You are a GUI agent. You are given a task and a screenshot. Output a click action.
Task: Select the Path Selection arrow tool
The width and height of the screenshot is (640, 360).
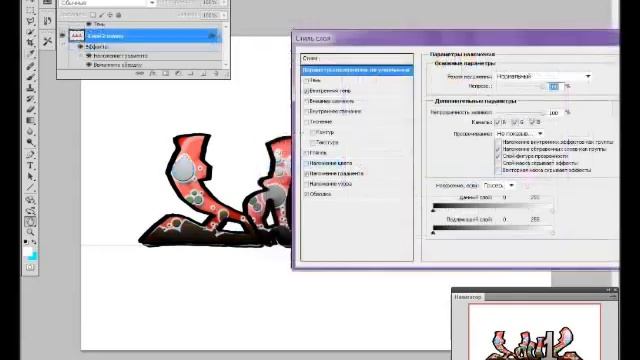[x=31, y=176]
